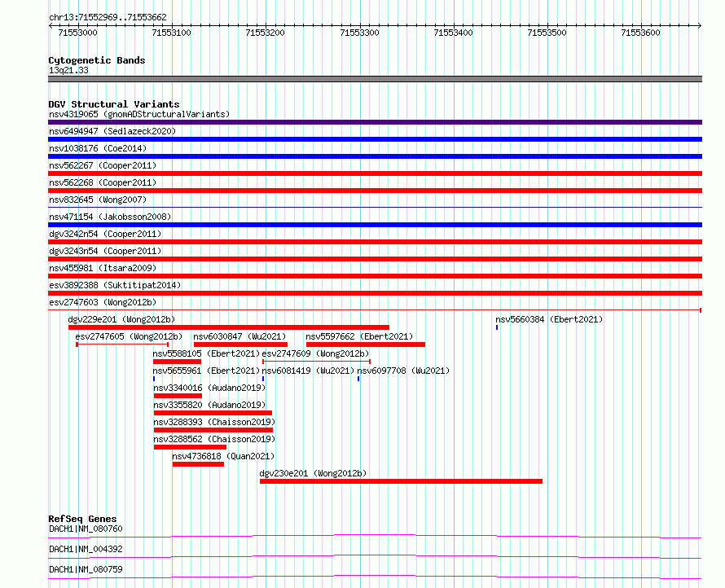Click the dgv3243n54 Cooper2011 label
The width and height of the screenshot is (725, 588).
(x=105, y=251)
